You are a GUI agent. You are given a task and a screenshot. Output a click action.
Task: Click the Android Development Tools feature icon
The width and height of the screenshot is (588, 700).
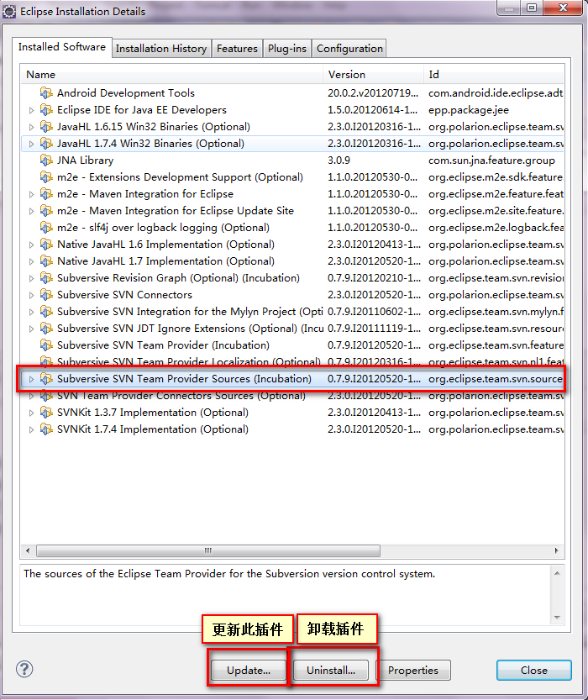pyautogui.click(x=46, y=92)
